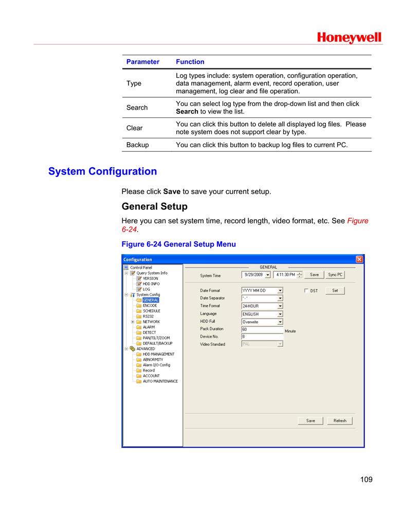
Task: Click Save next to System Time
Action: [x=314, y=275]
